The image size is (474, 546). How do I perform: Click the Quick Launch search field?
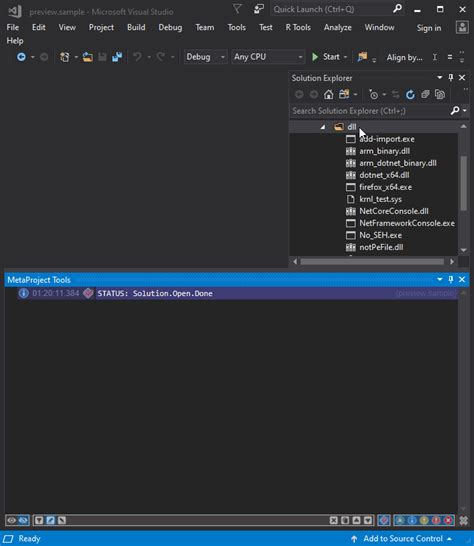tap(331, 9)
